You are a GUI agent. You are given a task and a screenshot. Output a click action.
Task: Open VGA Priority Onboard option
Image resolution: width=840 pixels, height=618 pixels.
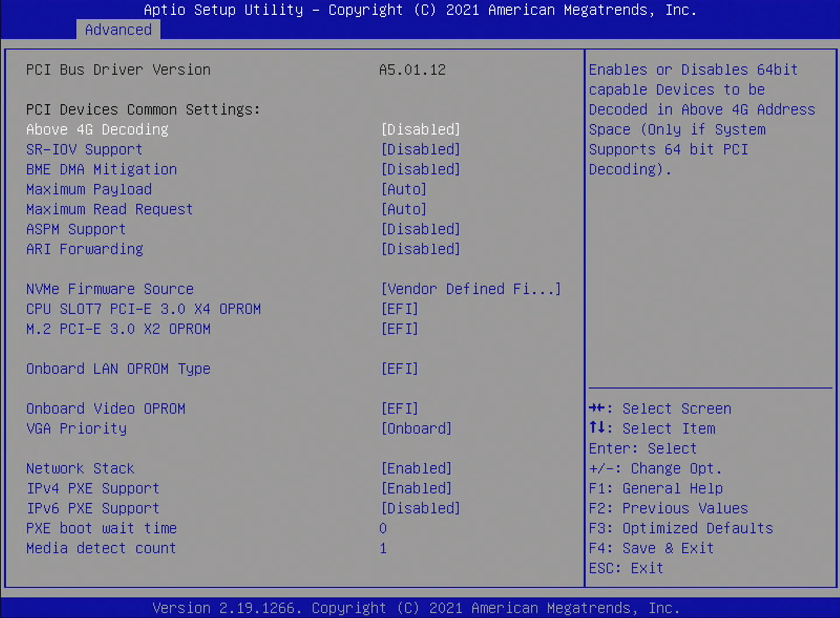pyautogui.click(x=416, y=429)
